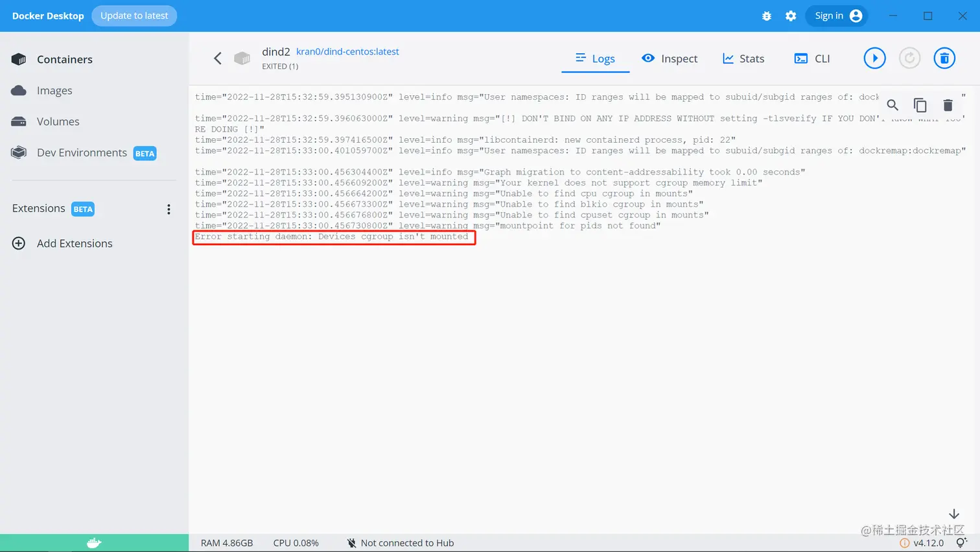Click the Dev Environments box icon
980x552 pixels.
[19, 152]
